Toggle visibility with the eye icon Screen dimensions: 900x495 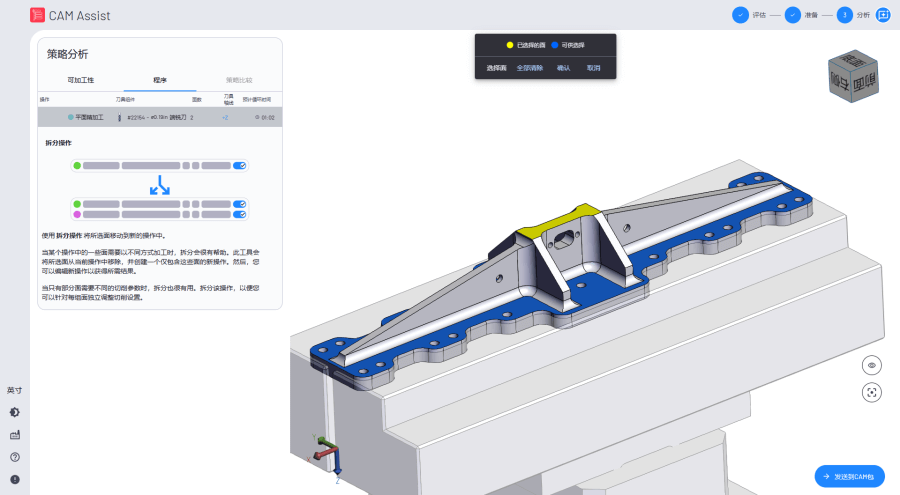pyautogui.click(x=872, y=365)
